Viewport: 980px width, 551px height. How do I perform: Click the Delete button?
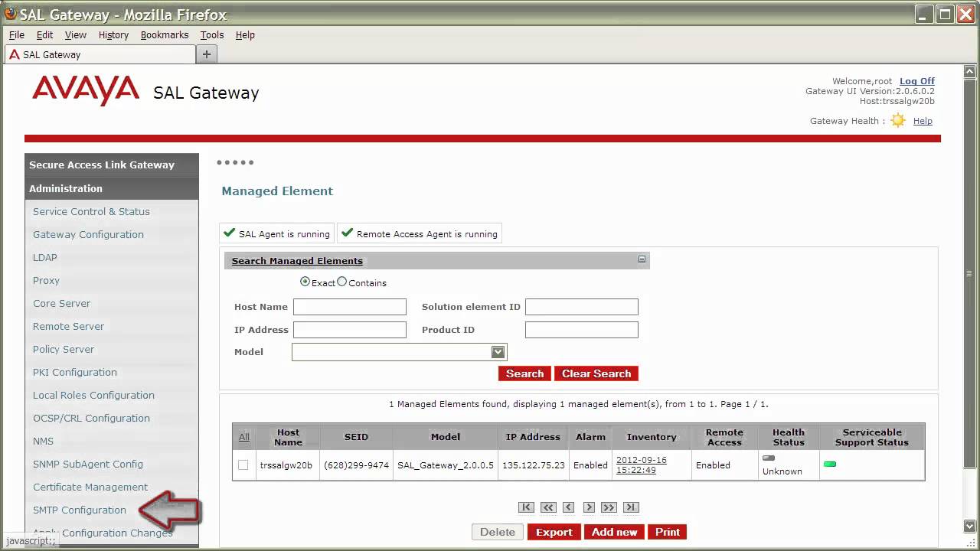coord(498,532)
